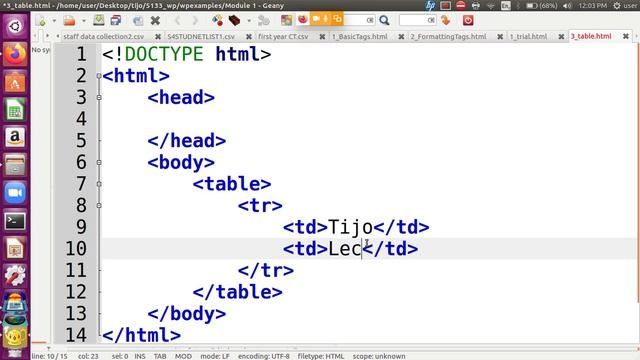The width and height of the screenshot is (640, 360).
Task: Click the Open file toolbar icon
Action: pyautogui.click(x=69, y=20)
